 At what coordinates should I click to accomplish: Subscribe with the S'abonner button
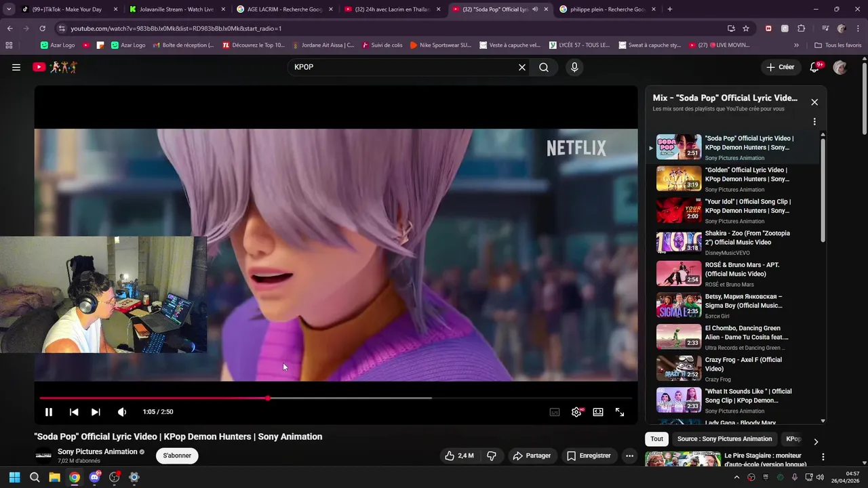coord(177,455)
